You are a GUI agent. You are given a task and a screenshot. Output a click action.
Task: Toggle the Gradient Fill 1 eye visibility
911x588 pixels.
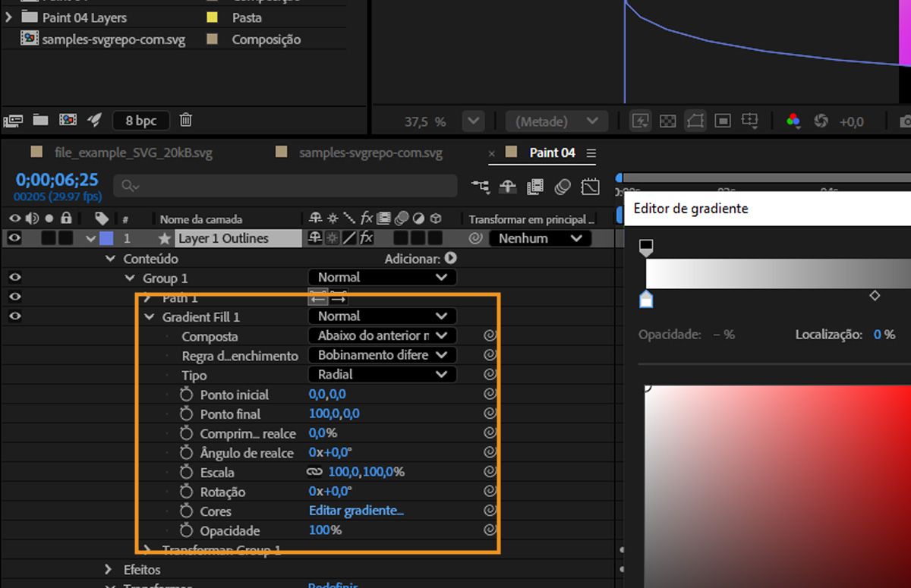(14, 316)
